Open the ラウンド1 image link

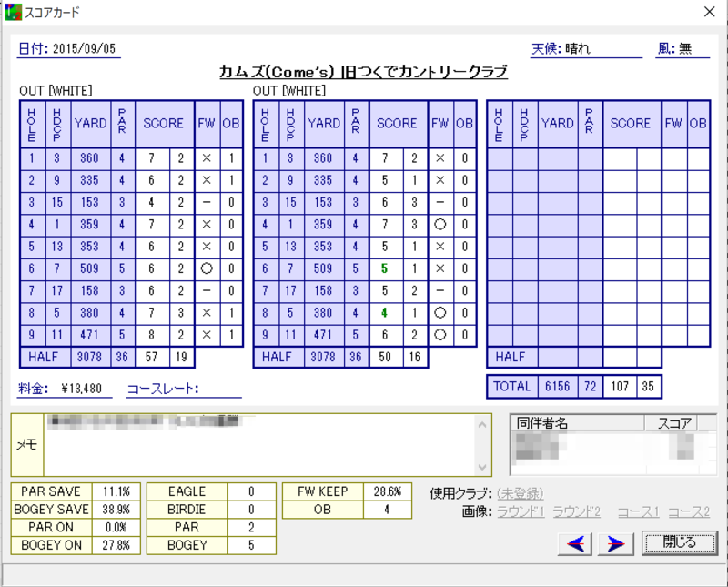coord(521,511)
